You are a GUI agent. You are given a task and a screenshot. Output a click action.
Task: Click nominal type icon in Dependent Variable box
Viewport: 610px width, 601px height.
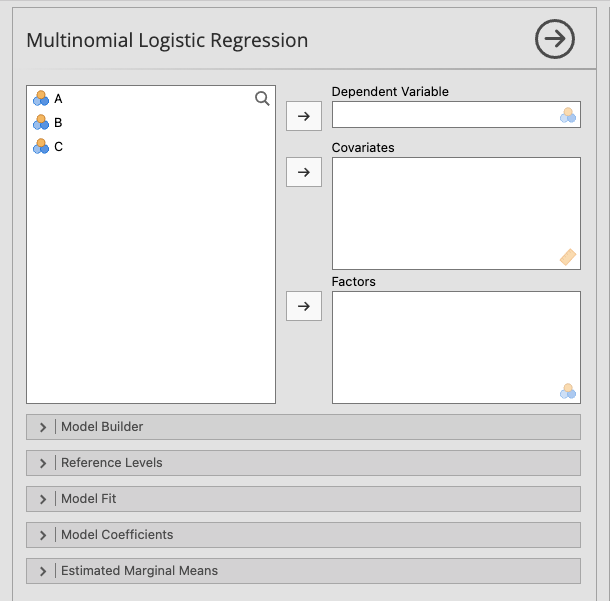coord(568,115)
